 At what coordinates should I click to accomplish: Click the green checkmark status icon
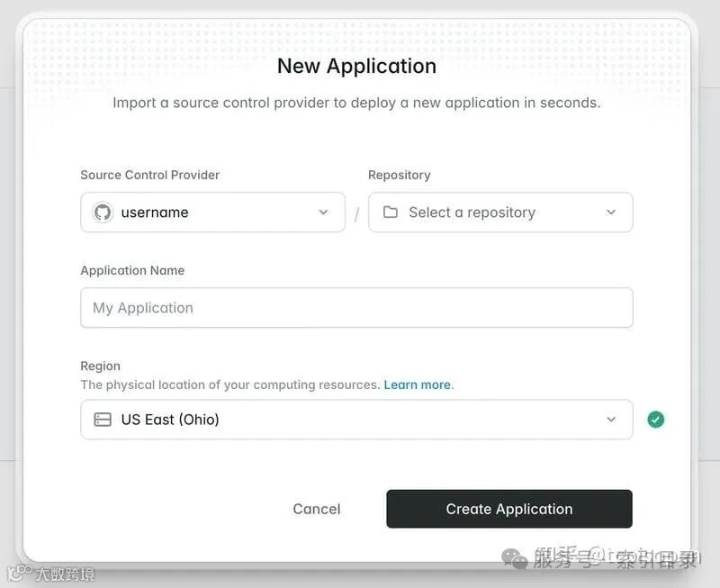click(x=656, y=420)
